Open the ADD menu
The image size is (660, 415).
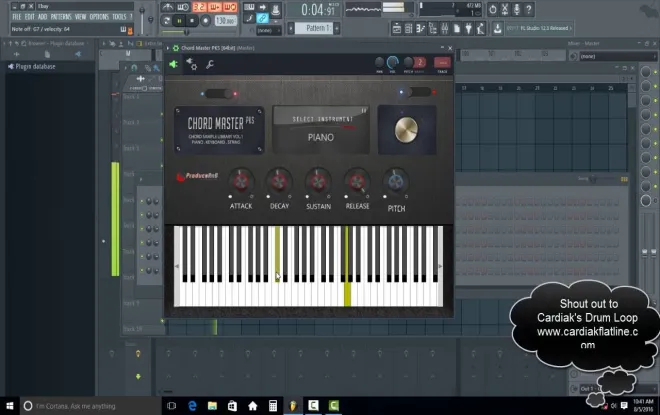[43, 17]
